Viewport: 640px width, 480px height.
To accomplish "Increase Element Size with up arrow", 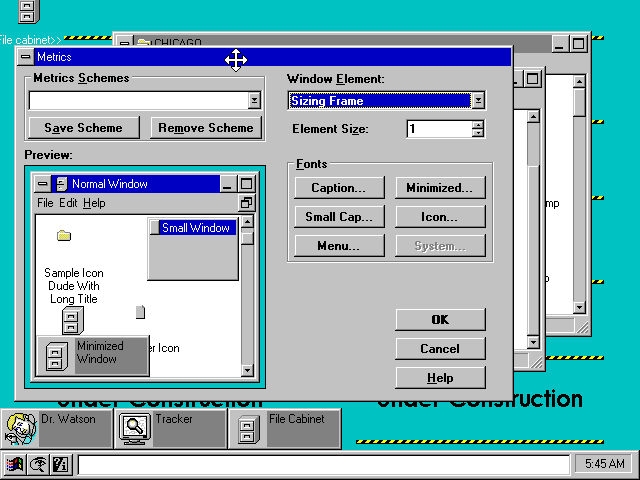I will point(478,124).
